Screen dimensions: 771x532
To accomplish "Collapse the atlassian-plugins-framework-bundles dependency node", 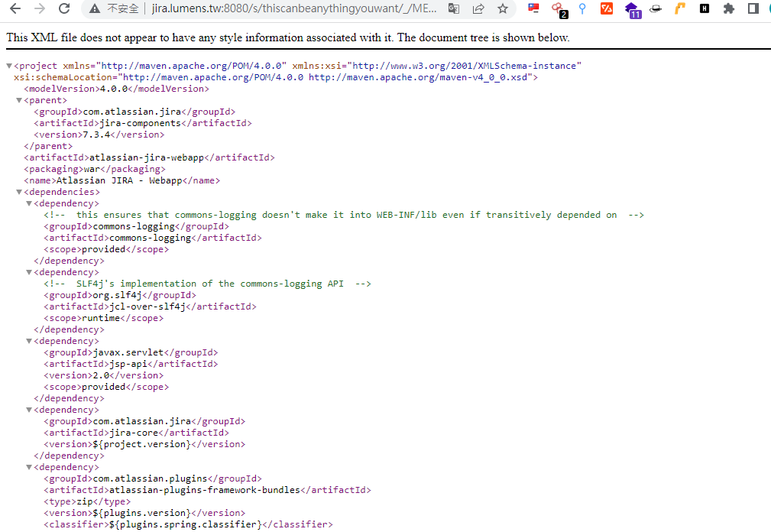I will (x=28, y=468).
